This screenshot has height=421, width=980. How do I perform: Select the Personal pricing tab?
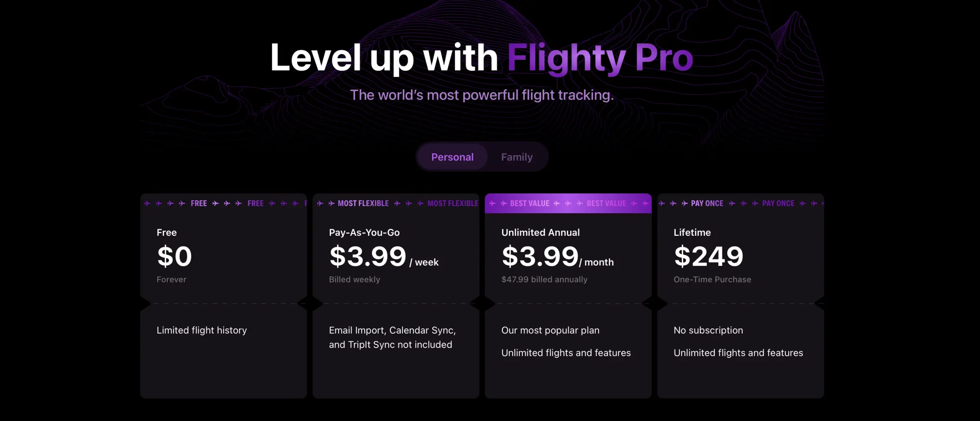tap(452, 157)
